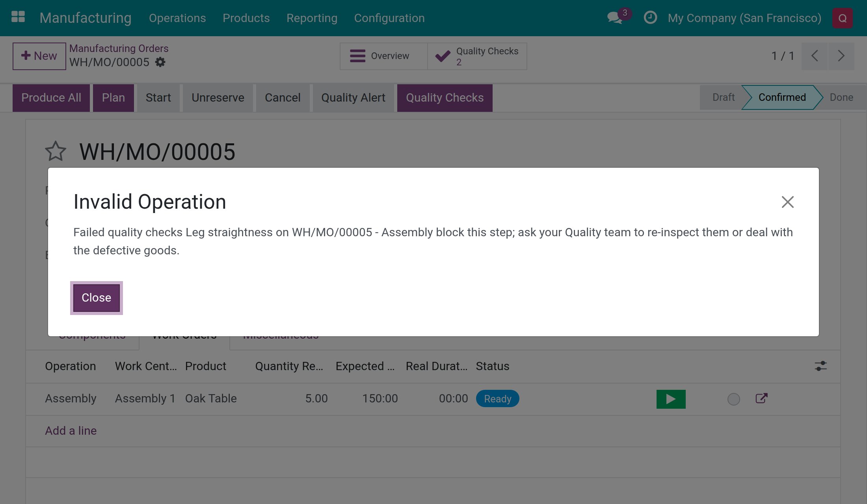
Task: Click Produce All button
Action: [x=51, y=98]
